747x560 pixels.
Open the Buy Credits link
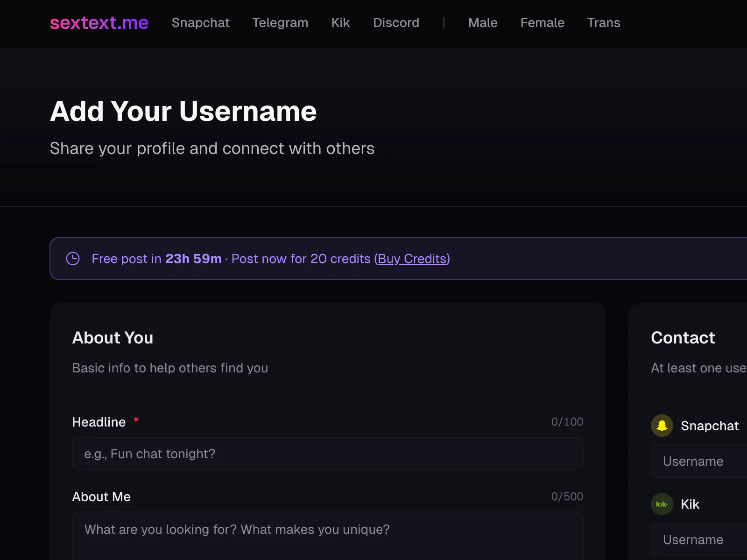413,259
